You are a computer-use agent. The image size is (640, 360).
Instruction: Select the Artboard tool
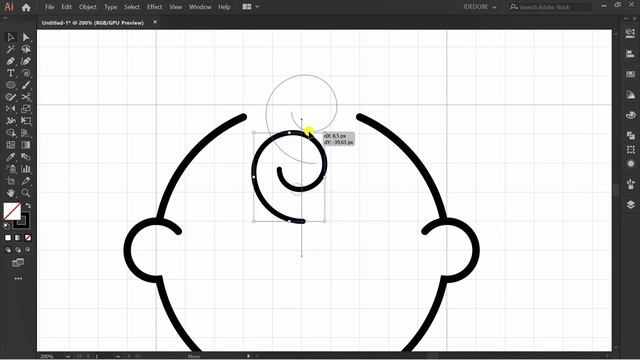pyautogui.click(x=11, y=181)
